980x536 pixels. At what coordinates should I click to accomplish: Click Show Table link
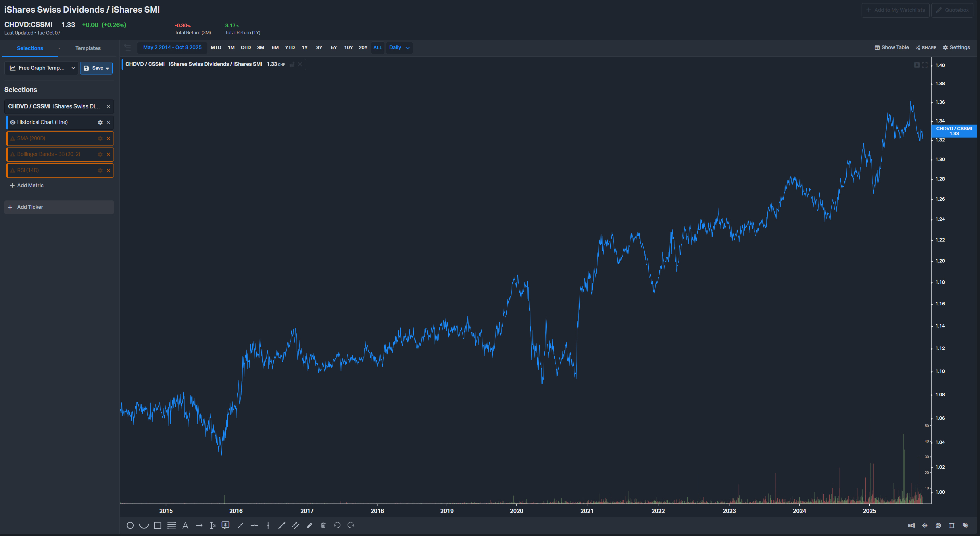pos(891,47)
